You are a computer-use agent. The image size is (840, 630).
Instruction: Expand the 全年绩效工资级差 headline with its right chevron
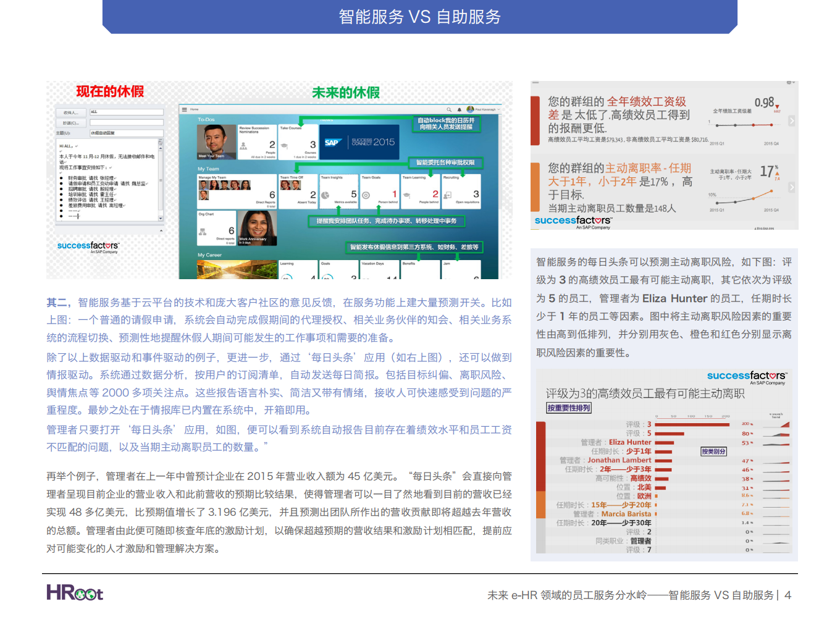[x=792, y=121]
